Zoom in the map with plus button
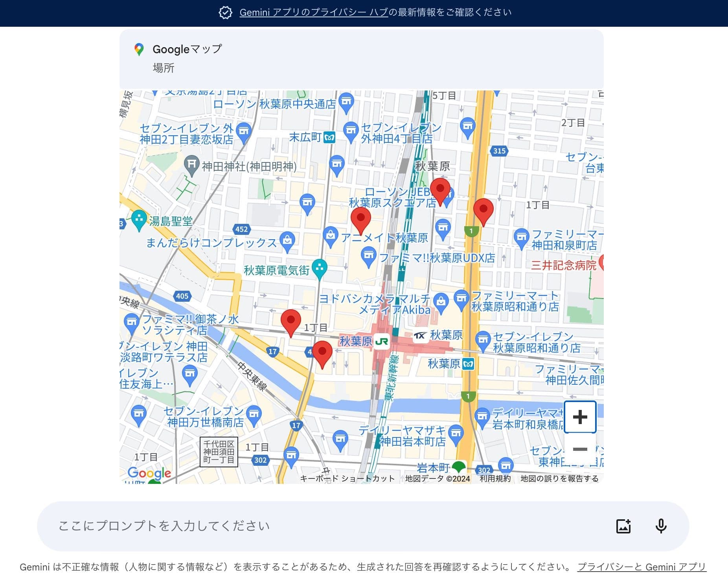 coord(580,417)
